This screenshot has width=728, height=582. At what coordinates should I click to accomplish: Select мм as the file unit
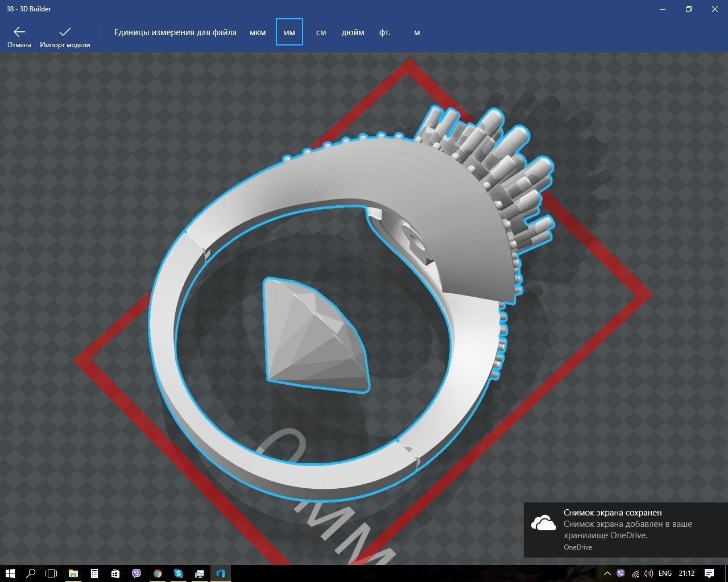click(289, 32)
